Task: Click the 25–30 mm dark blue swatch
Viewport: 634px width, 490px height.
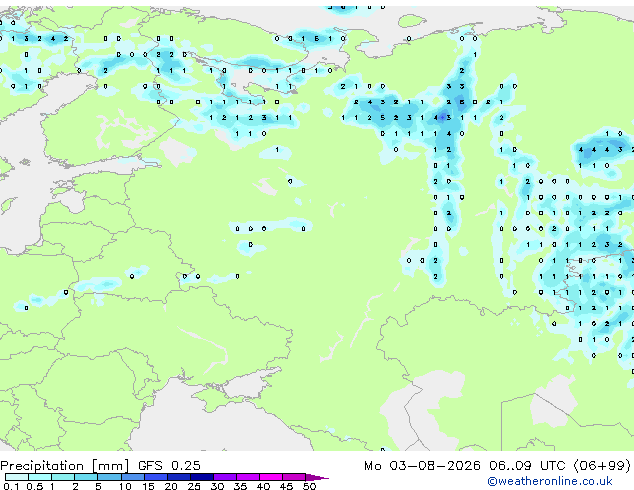Action: (x=202, y=477)
